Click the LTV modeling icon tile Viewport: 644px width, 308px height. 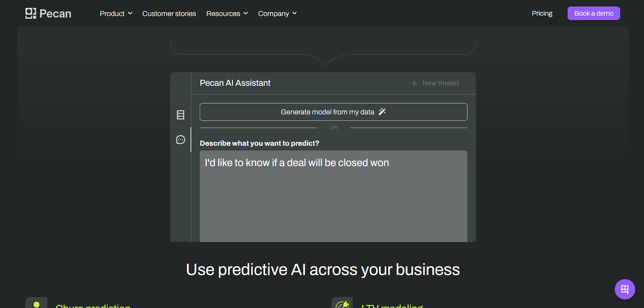click(342, 303)
